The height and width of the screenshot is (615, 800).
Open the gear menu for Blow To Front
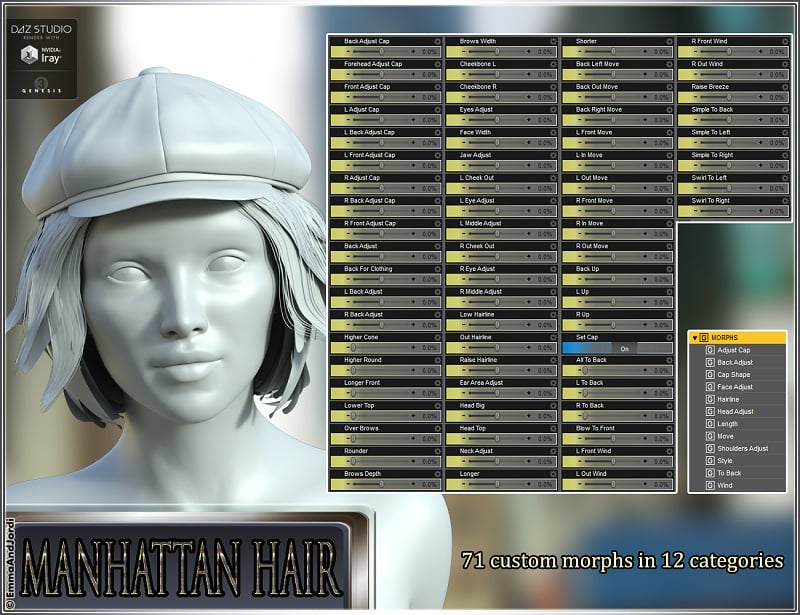(669, 429)
